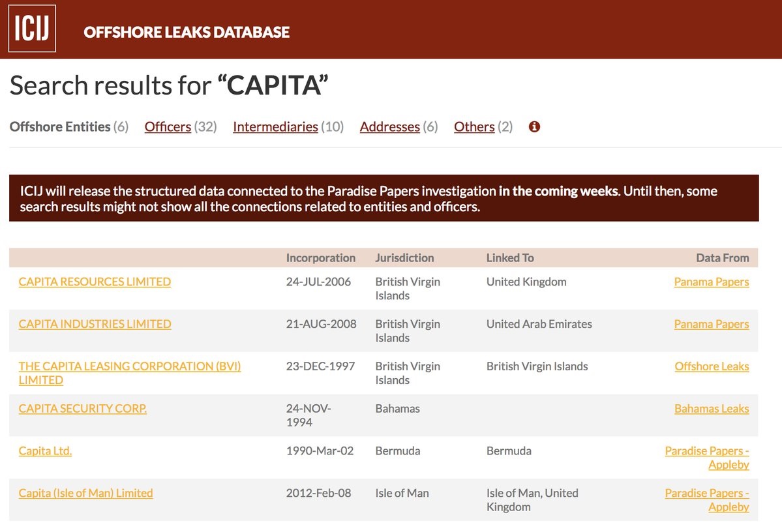Click the Paradise Papers notice banner
Viewport: 782px width, 532px height.
point(384,198)
